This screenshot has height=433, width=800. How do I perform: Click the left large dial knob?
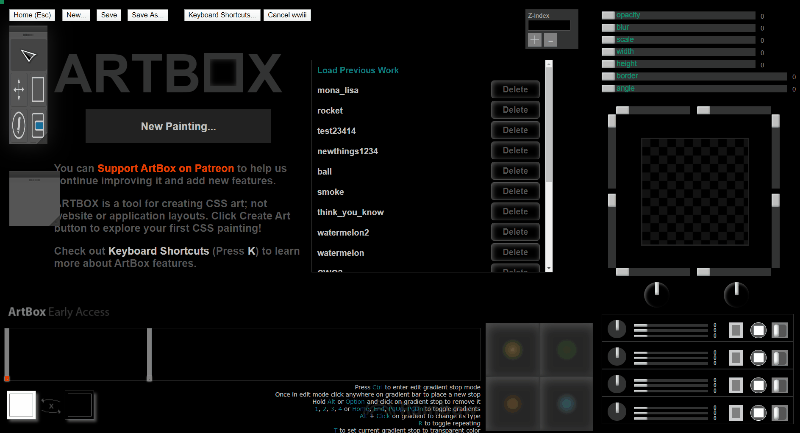656,294
